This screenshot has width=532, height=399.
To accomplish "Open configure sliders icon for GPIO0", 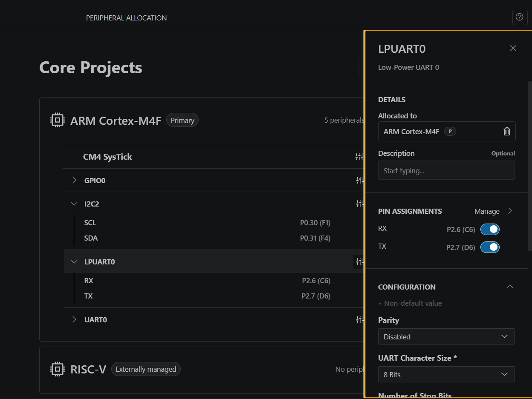I will [359, 181].
